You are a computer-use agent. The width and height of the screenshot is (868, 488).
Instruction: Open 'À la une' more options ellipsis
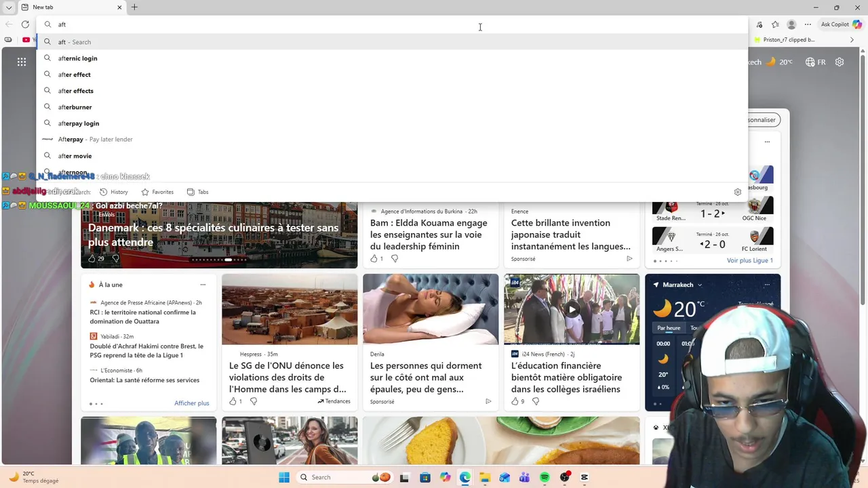click(x=202, y=285)
